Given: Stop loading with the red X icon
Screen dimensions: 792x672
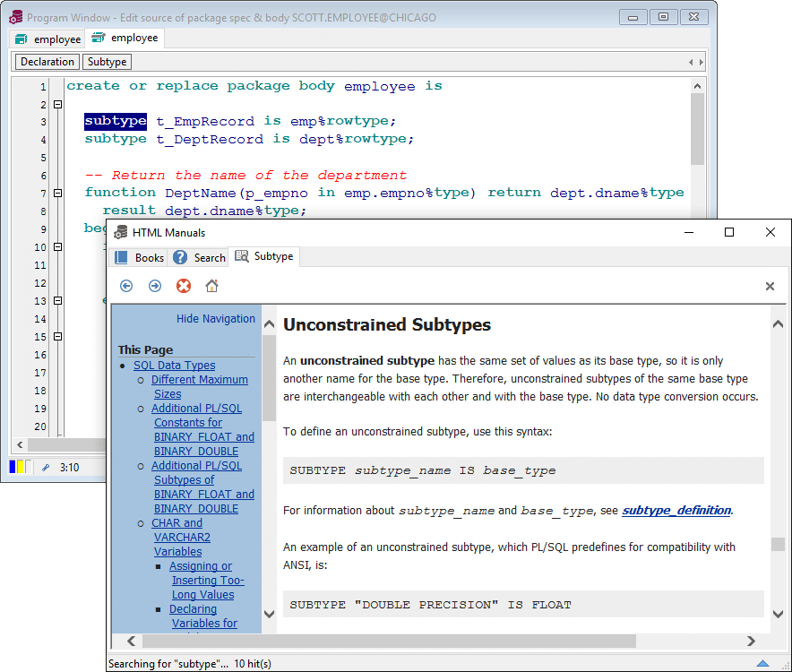Looking at the screenshot, I should click(x=184, y=286).
